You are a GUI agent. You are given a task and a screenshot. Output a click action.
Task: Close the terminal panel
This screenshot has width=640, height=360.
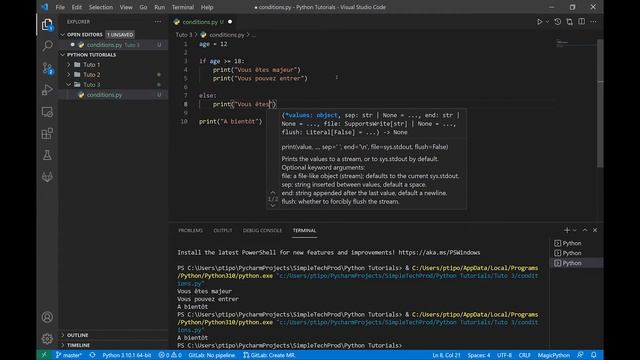tap(595, 230)
